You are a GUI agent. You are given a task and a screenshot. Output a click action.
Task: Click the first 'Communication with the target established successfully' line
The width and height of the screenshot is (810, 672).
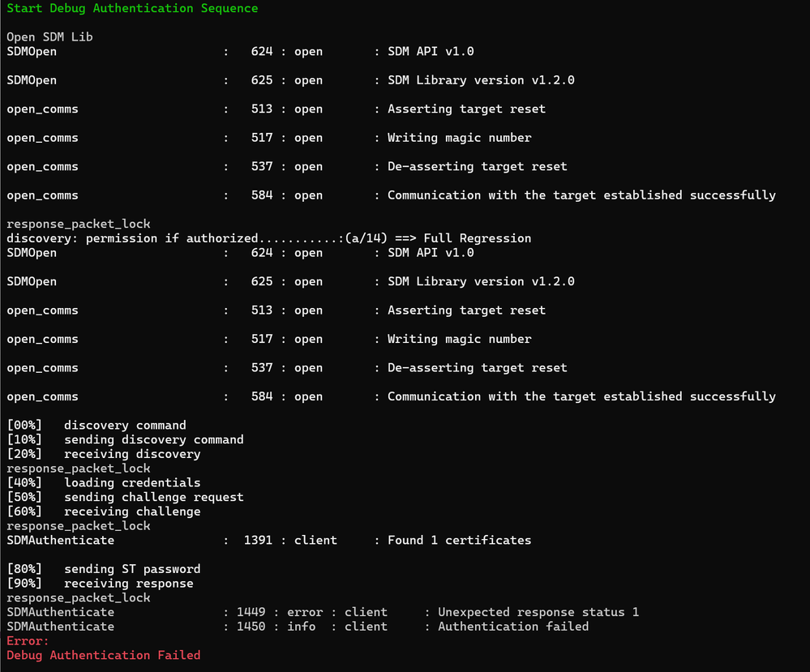[x=581, y=195]
